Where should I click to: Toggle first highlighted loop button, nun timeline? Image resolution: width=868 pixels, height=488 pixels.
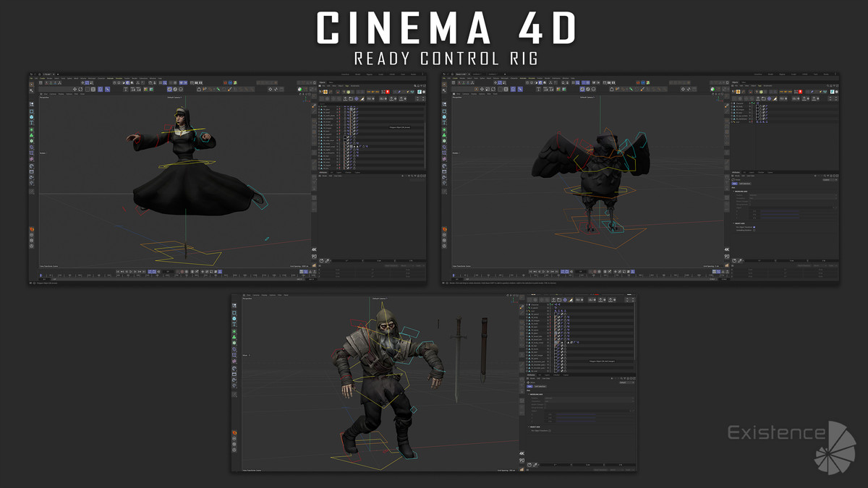click(150, 272)
